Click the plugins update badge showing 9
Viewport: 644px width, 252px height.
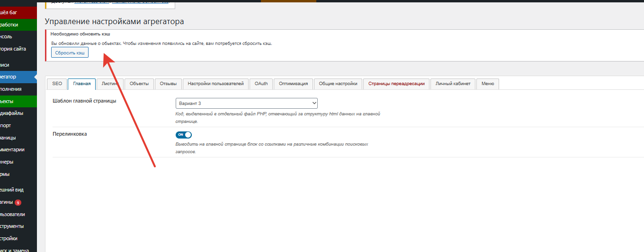point(18,202)
